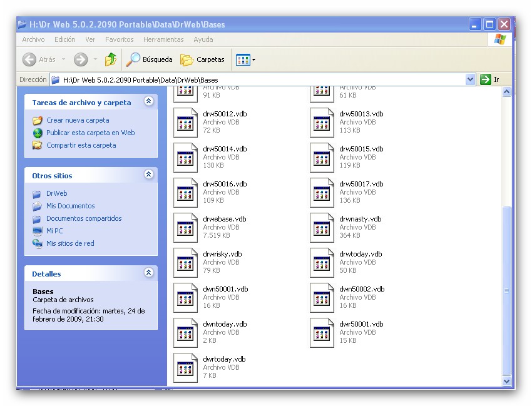
Task: Open the Favoritos menu
Action: tap(119, 39)
